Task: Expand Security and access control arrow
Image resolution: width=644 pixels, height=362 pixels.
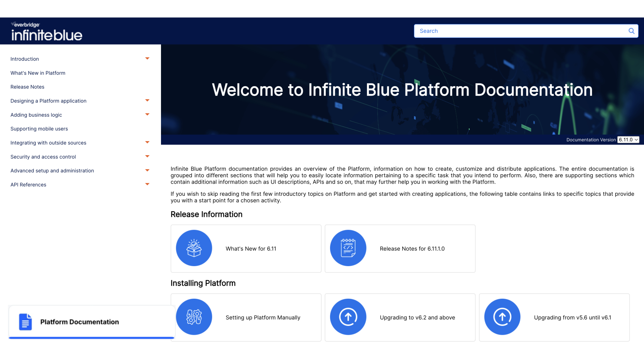Action: (x=147, y=157)
